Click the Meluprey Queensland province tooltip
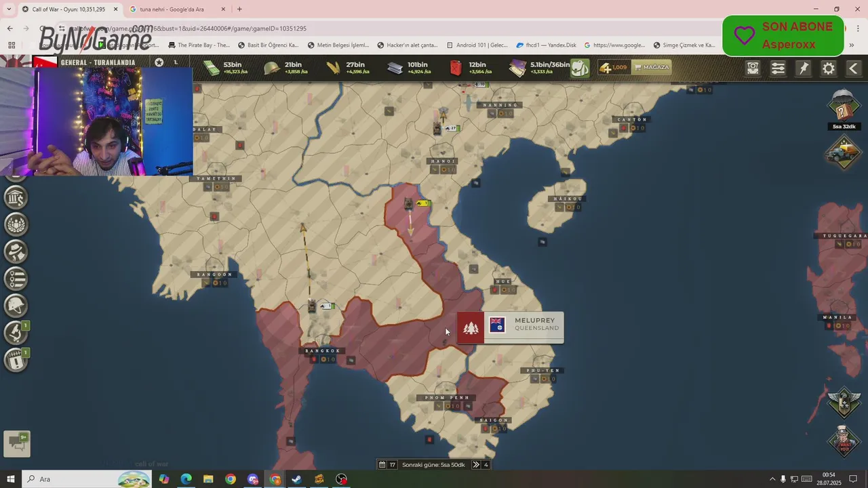Screen dimensions: 868x488 (x=510, y=327)
